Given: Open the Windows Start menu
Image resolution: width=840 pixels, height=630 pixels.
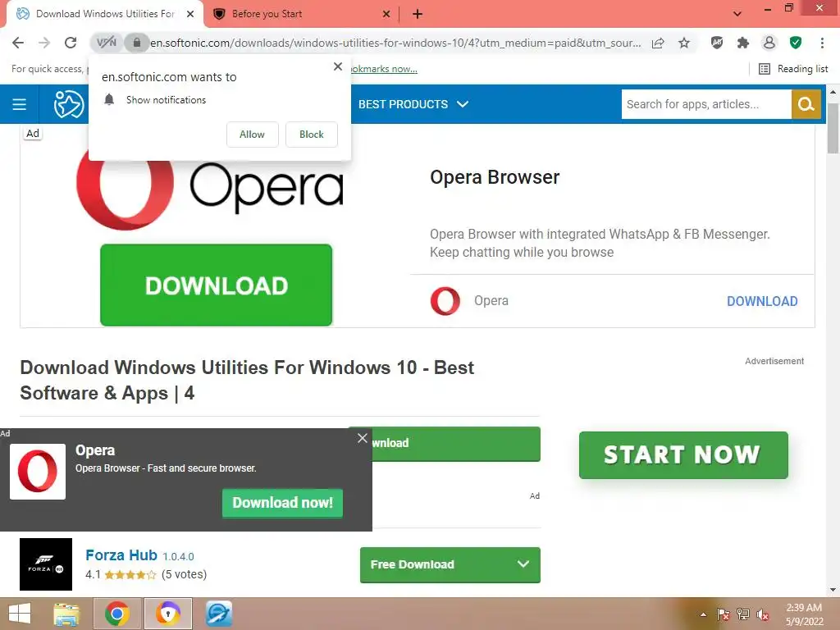Looking at the screenshot, I should coord(20,614).
